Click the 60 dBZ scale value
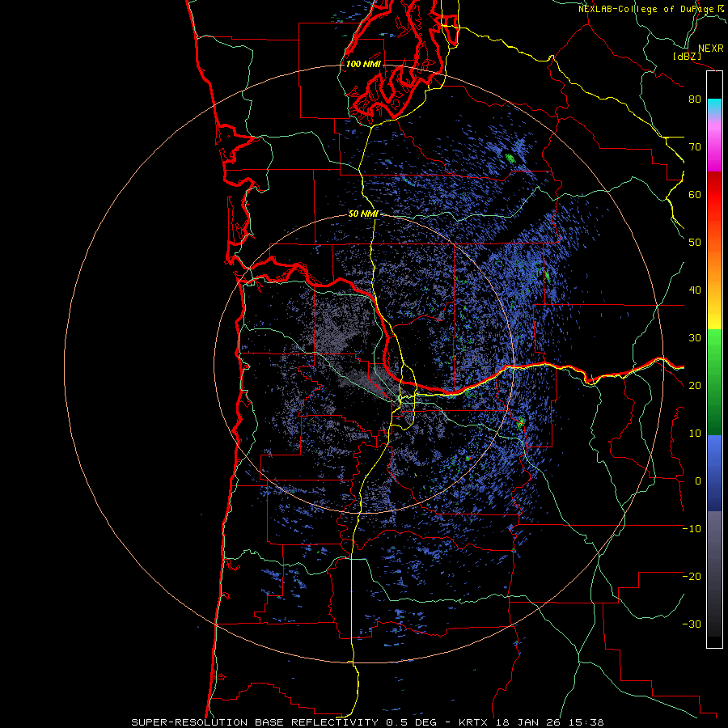The height and width of the screenshot is (728, 728). 695,194
